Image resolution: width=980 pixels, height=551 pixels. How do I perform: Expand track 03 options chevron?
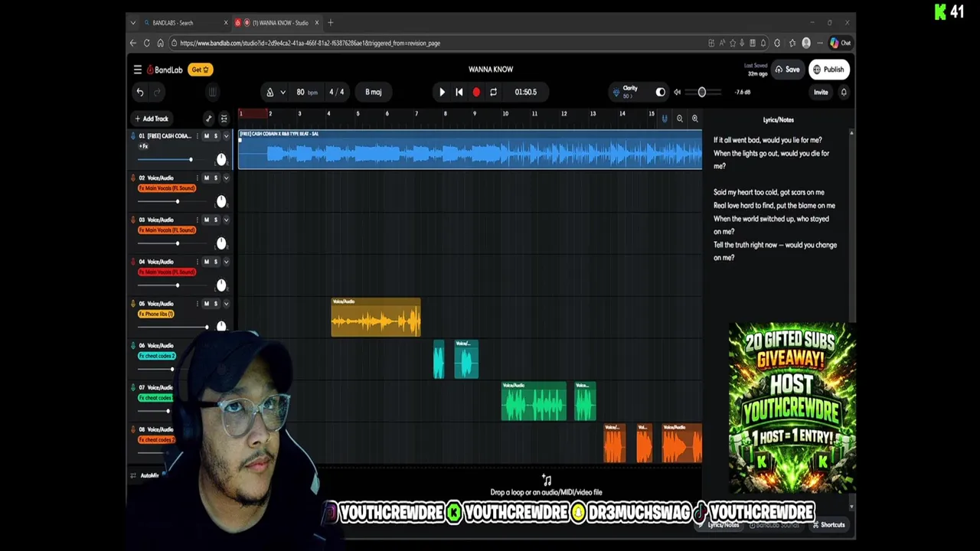[x=226, y=220]
